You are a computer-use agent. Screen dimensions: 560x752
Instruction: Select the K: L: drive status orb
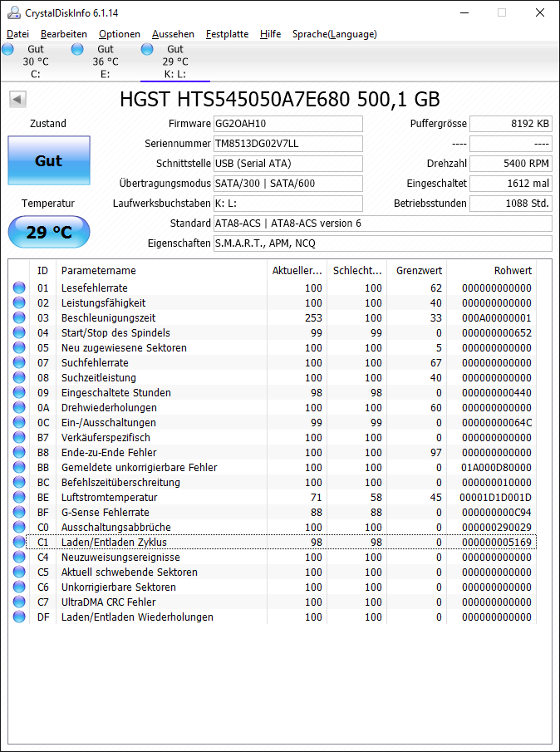(x=147, y=49)
